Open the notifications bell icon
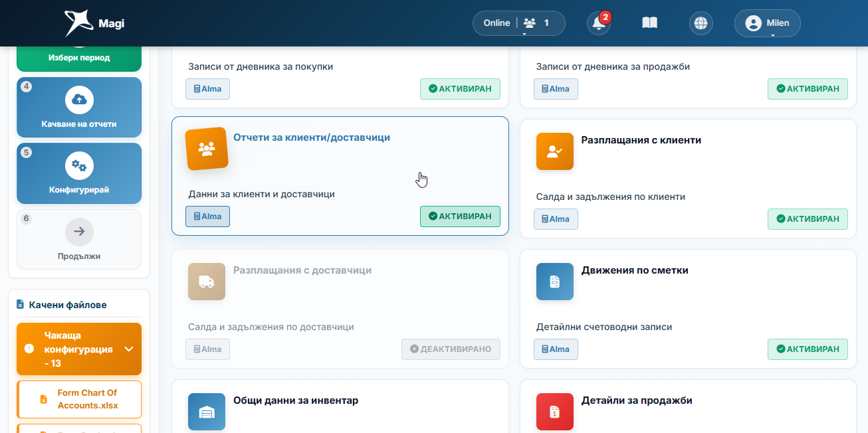868x433 pixels. point(599,23)
